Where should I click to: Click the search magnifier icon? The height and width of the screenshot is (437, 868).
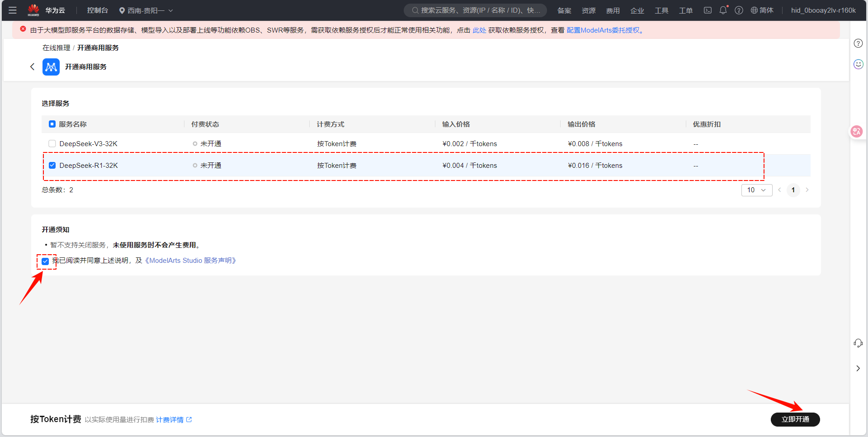point(415,10)
